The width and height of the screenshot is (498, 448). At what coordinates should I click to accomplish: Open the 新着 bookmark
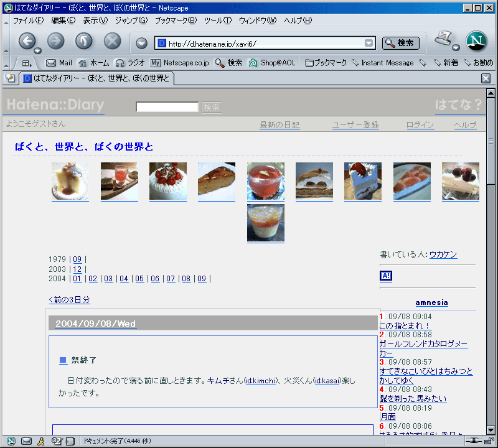click(446, 63)
